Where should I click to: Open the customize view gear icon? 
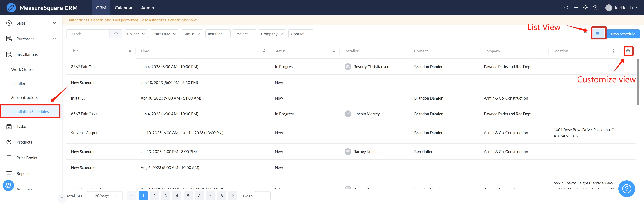[x=628, y=51]
